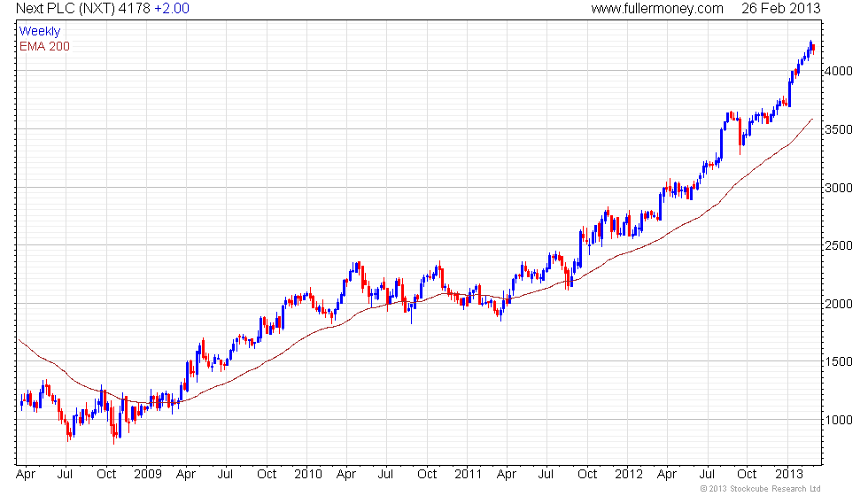
Task: Click the 2500 price axis label
Action: [x=839, y=246]
